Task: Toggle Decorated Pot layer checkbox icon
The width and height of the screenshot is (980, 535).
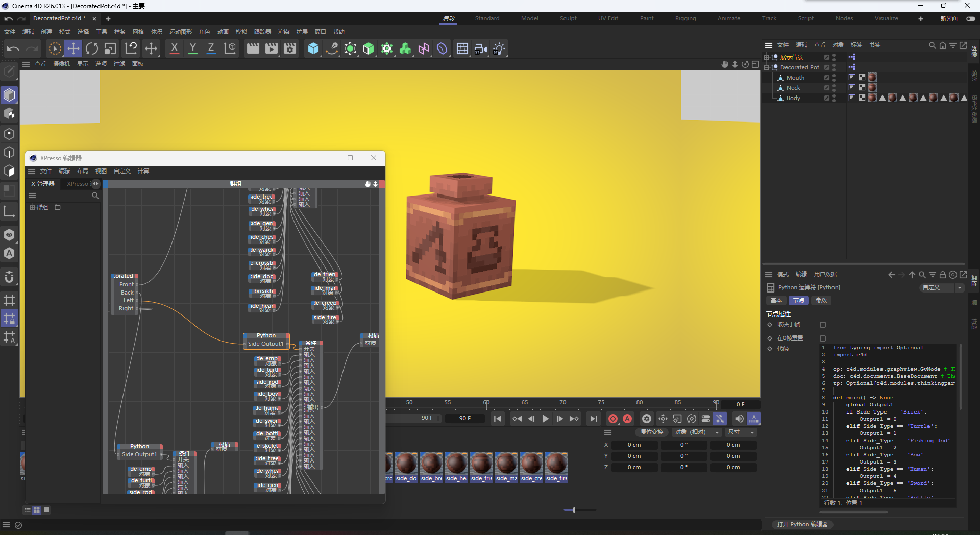Action: (x=827, y=67)
